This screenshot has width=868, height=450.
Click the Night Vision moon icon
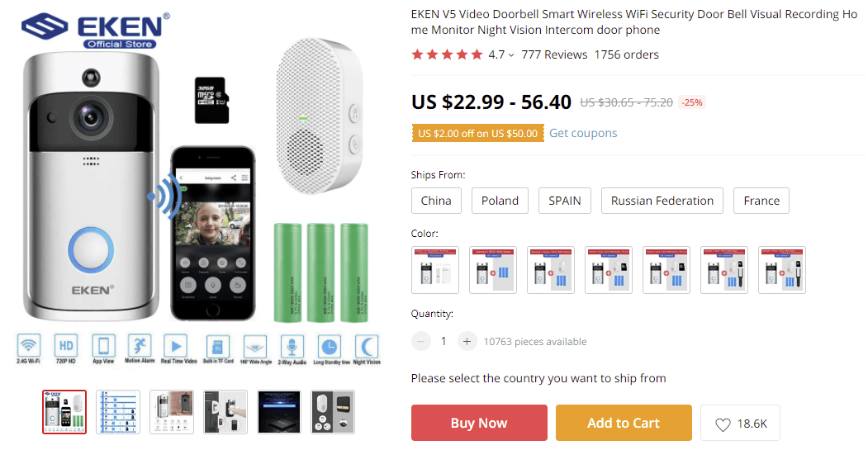pyautogui.click(x=367, y=346)
